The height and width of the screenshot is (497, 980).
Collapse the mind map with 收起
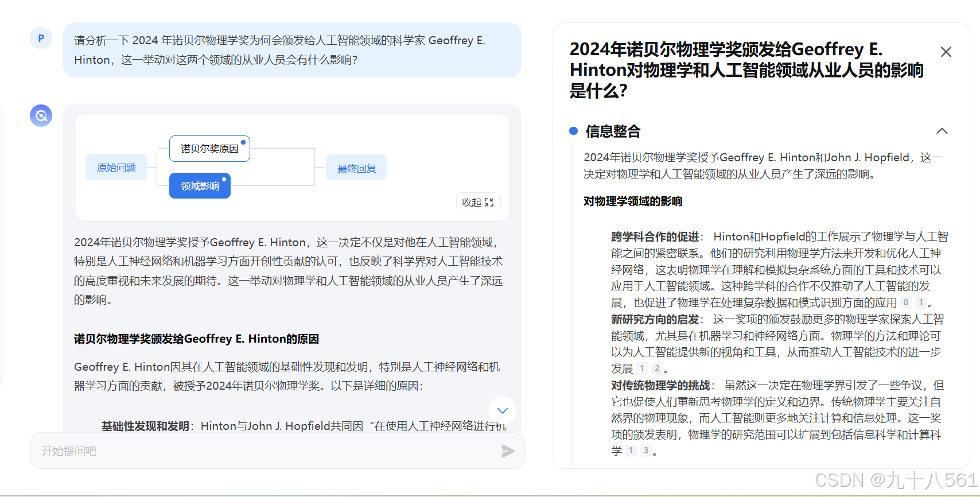(x=478, y=203)
